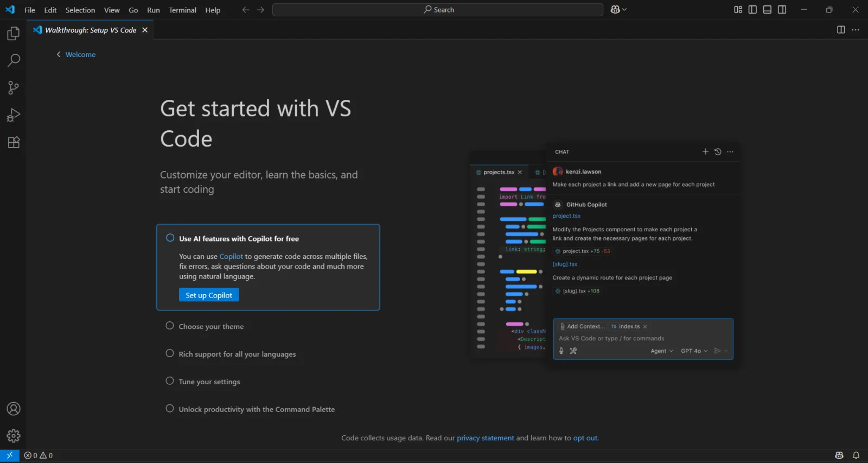Open notifications bell in status bar
Image resolution: width=868 pixels, height=463 pixels.
[x=856, y=455]
